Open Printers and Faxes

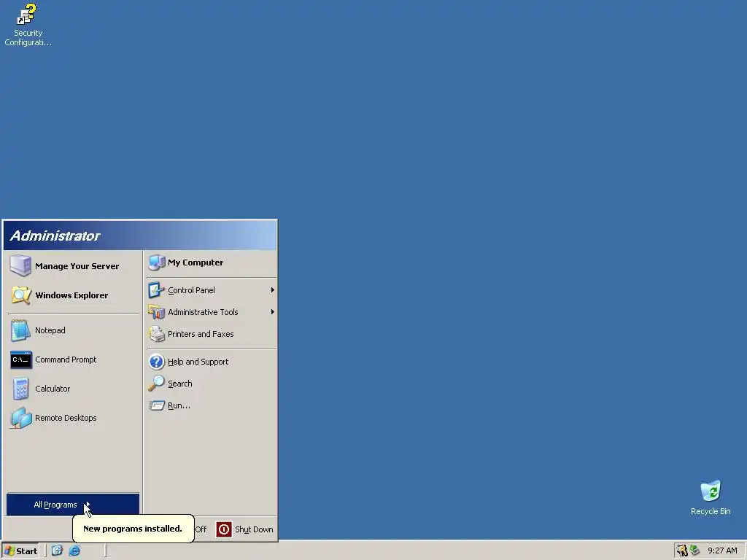point(211,334)
